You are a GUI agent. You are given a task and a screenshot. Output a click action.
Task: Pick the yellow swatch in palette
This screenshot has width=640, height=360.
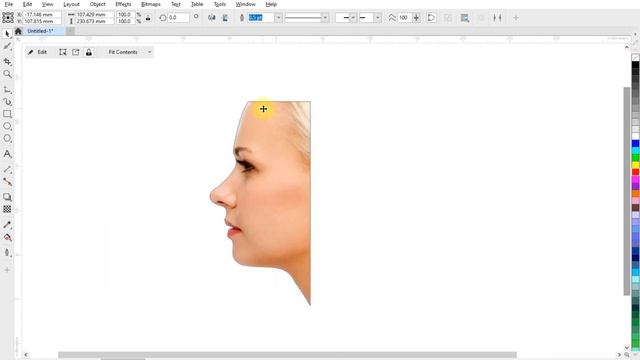(x=636, y=165)
